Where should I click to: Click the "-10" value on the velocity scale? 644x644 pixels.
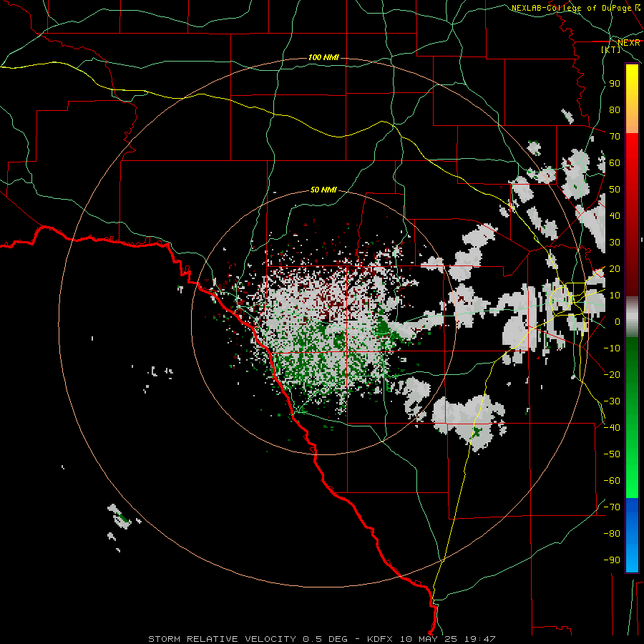click(612, 348)
